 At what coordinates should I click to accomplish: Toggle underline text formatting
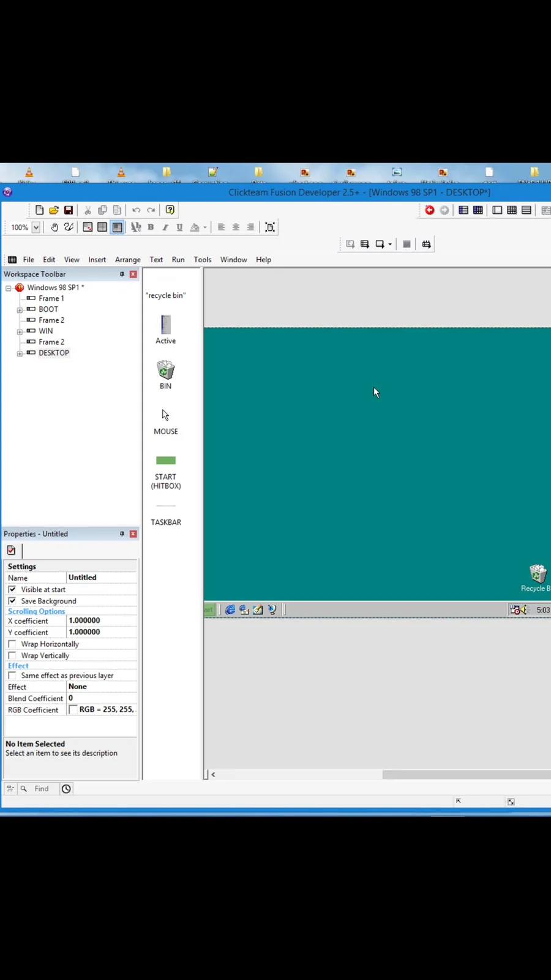(x=179, y=227)
